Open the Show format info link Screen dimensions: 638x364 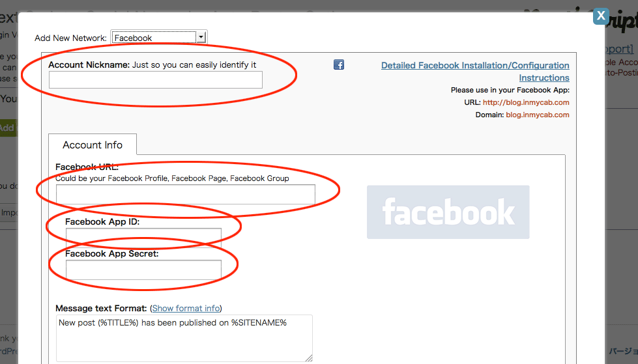pyautogui.click(x=186, y=308)
